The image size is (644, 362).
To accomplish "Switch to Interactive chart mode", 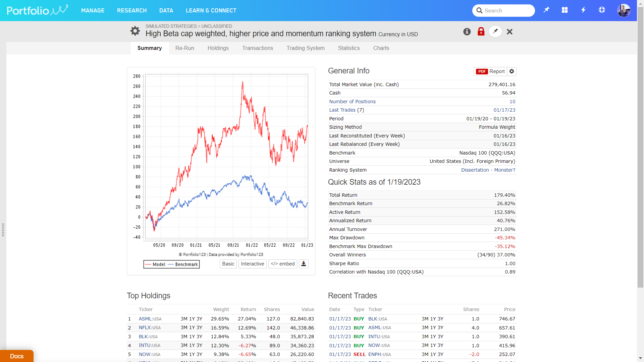I will click(252, 264).
